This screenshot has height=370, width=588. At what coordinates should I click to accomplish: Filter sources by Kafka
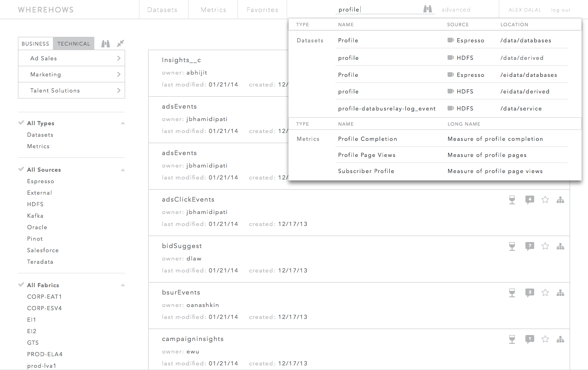[x=35, y=216]
